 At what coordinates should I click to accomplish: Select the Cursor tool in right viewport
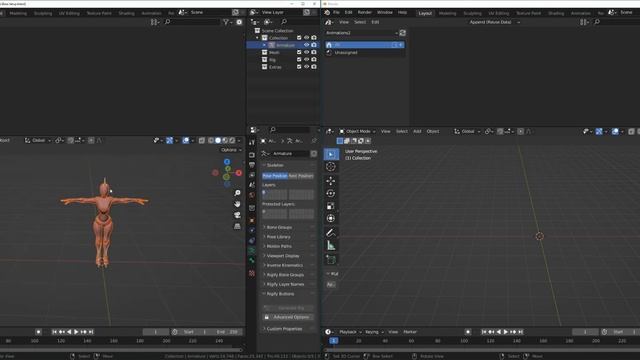click(331, 167)
